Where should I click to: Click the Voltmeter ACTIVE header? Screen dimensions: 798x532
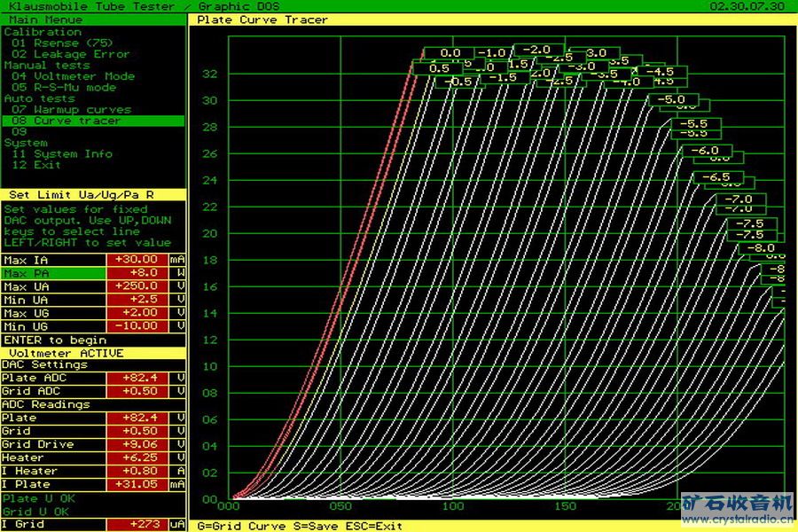pyautogui.click(x=66, y=353)
